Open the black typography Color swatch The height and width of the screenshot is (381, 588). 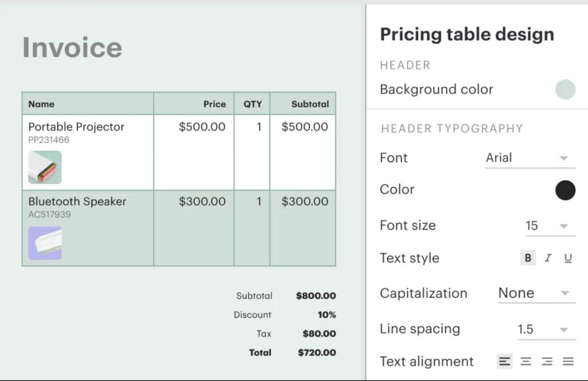565,190
